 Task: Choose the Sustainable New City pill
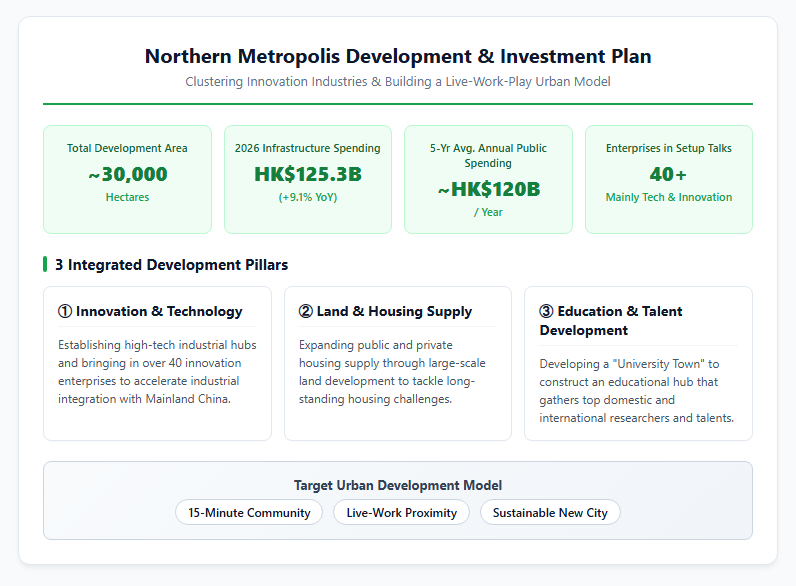(x=550, y=512)
